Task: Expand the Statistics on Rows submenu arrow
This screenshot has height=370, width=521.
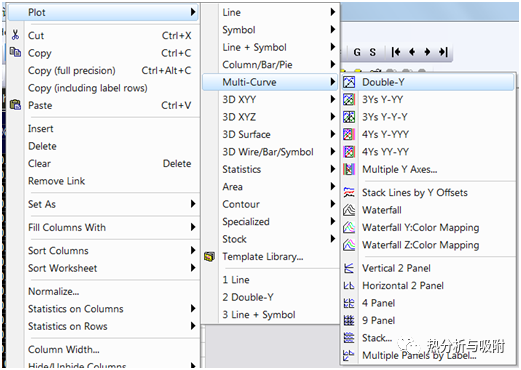Action: click(193, 326)
